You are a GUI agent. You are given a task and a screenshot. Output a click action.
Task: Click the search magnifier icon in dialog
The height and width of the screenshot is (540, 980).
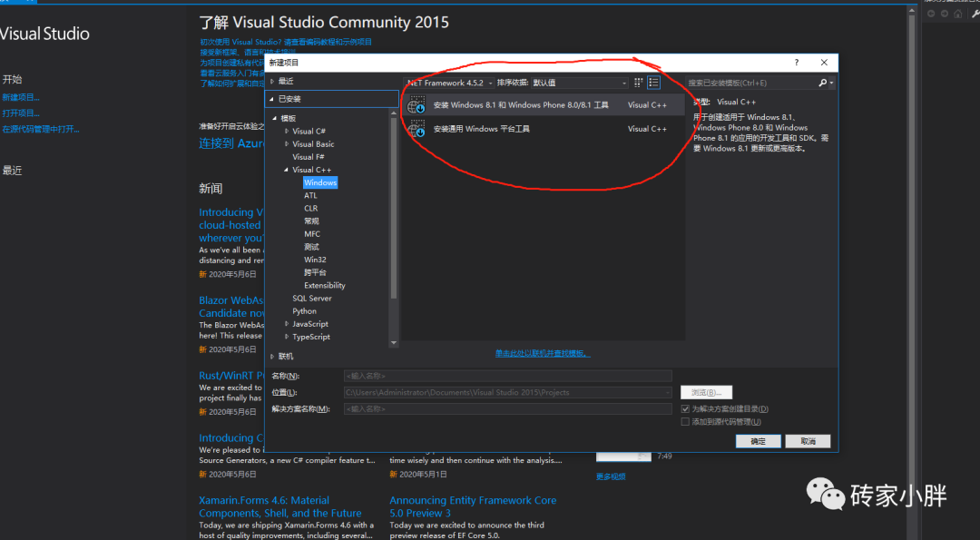pos(822,83)
